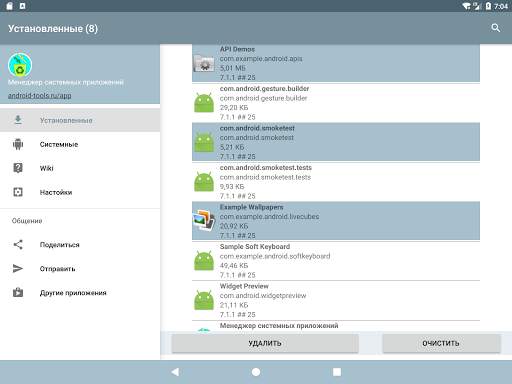The width and height of the screenshot is (512, 384).
Task: Tap the Android back navigation button
Action: tap(175, 372)
